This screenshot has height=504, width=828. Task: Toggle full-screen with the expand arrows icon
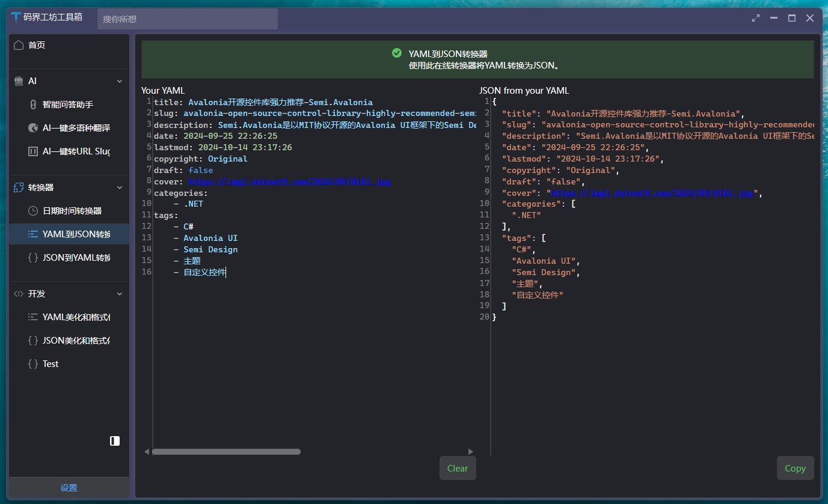756,19
